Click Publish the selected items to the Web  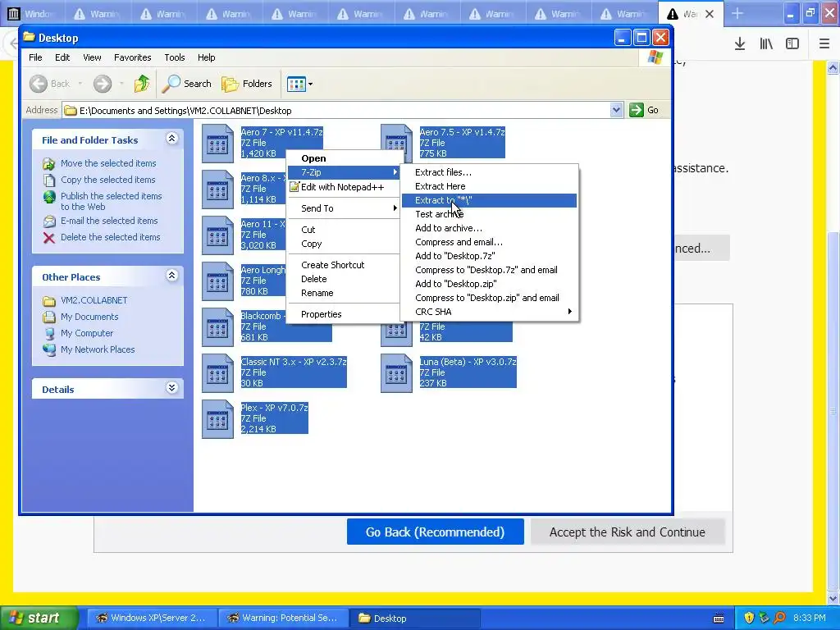[x=111, y=201]
